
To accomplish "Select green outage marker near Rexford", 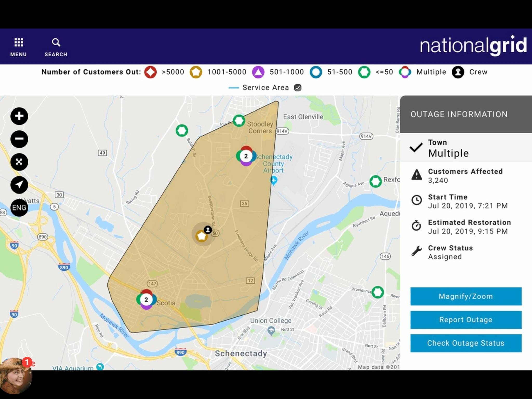I will [x=376, y=181].
